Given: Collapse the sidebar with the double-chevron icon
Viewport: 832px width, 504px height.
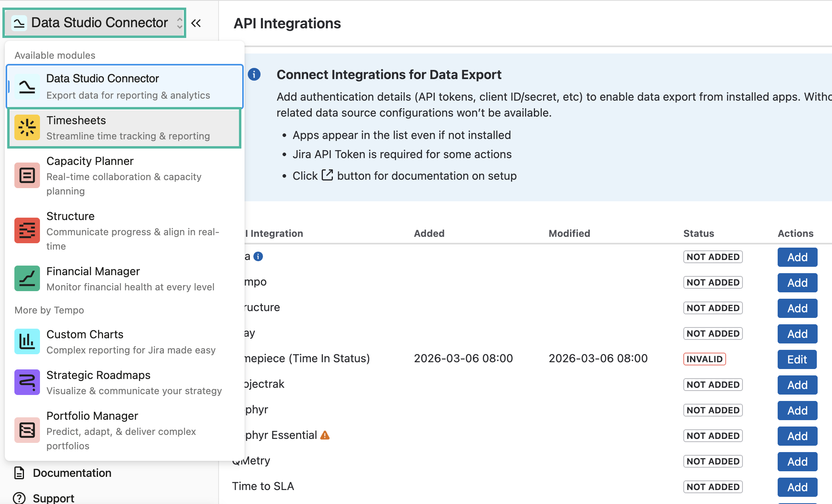Looking at the screenshot, I should pyautogui.click(x=196, y=23).
